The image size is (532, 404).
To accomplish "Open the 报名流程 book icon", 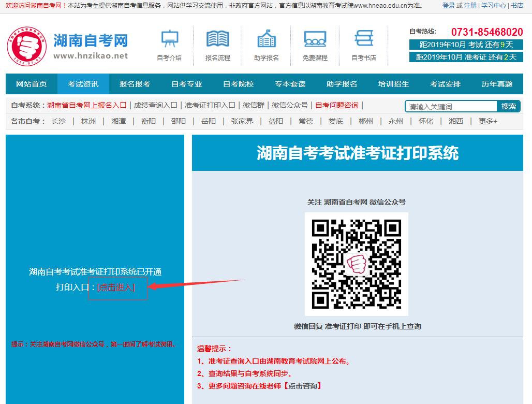I will pyautogui.click(x=217, y=39).
